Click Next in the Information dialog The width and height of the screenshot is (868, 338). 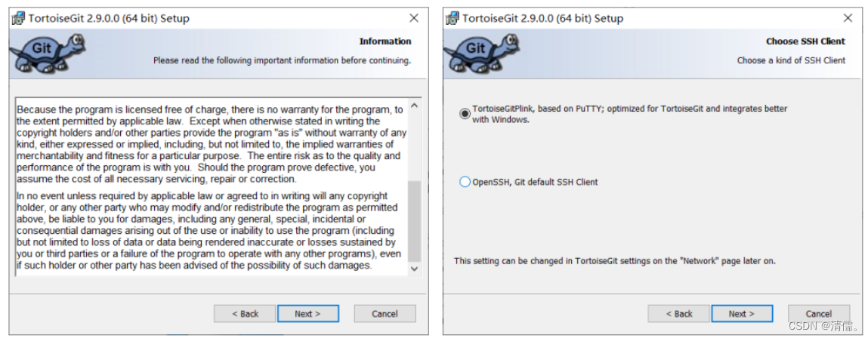[x=307, y=314]
